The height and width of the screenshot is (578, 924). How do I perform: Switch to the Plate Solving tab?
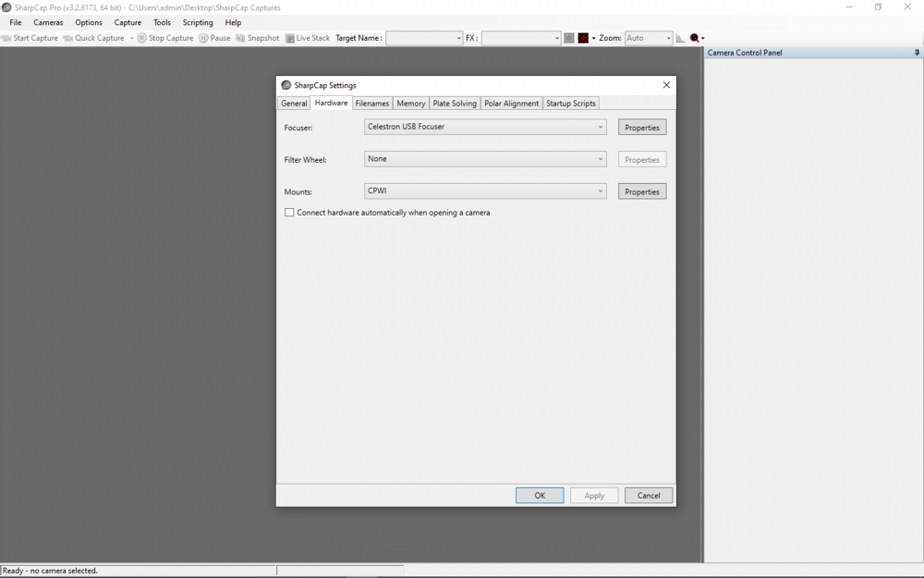click(454, 103)
